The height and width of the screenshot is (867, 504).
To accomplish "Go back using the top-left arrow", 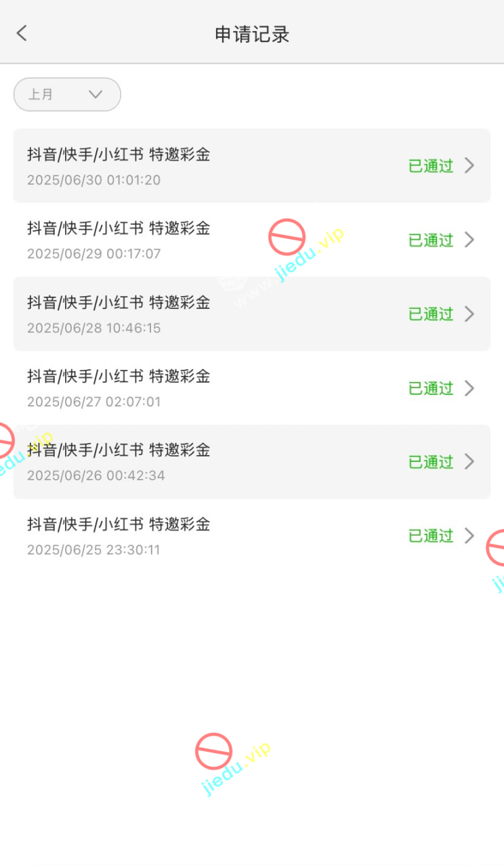I will [22, 33].
